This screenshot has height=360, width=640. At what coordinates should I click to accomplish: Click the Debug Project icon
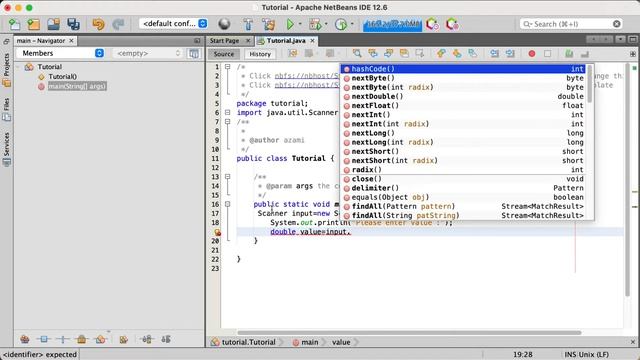(315, 24)
